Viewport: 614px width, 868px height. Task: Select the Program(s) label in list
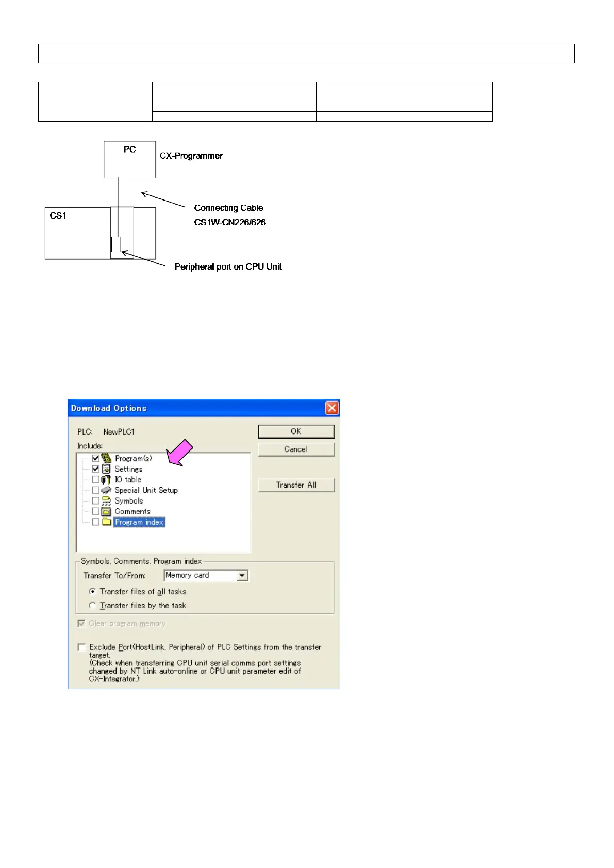pos(134,458)
